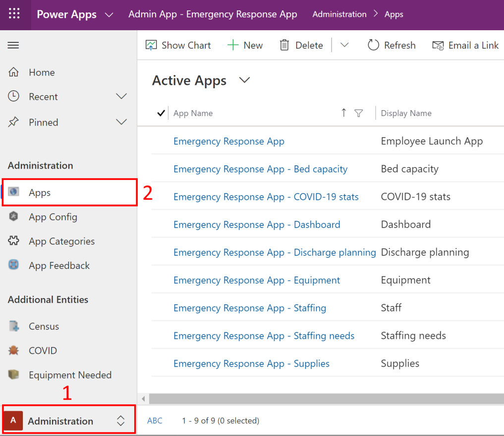Click the sort ascending arrow on App Name
This screenshot has height=436, width=504.
point(343,113)
